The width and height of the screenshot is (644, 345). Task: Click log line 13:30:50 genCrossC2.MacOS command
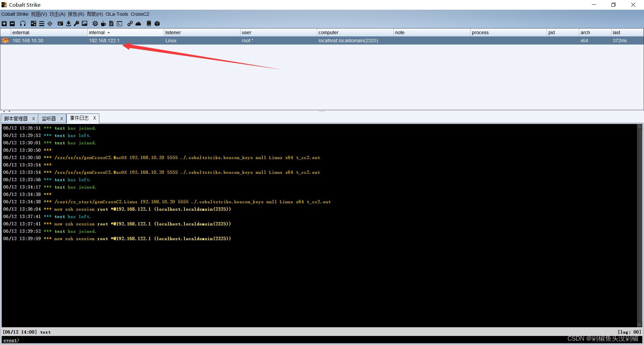162,157
